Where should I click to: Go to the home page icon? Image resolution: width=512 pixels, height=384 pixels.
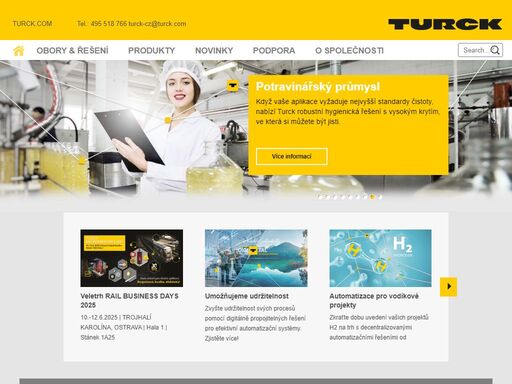click(x=19, y=51)
